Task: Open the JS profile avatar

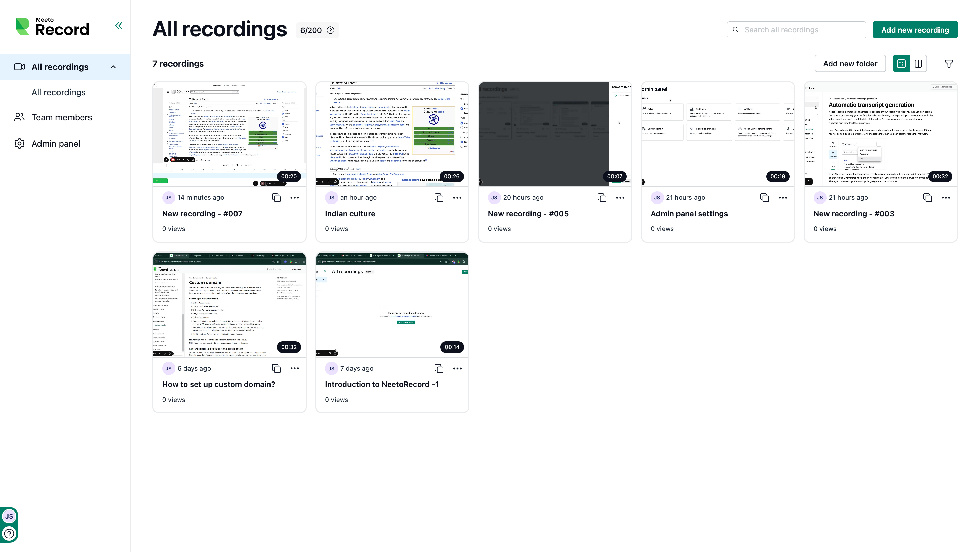Action: (x=9, y=516)
